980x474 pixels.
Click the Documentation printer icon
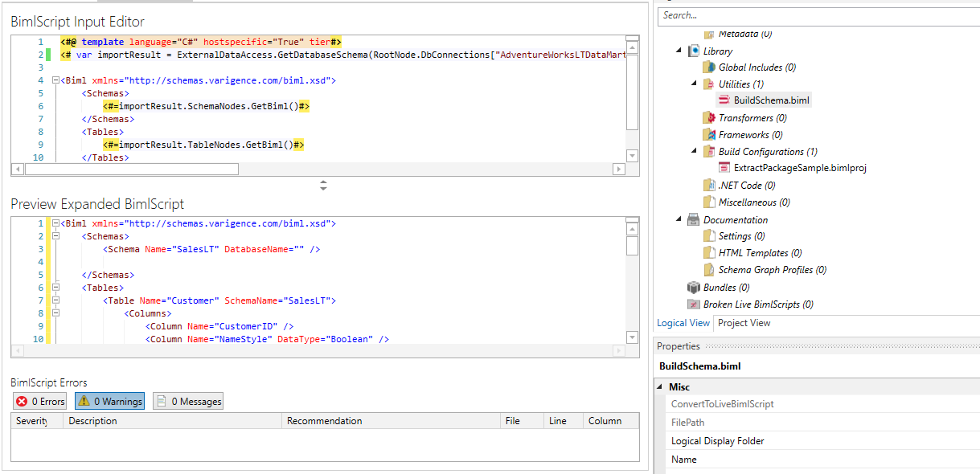point(694,220)
